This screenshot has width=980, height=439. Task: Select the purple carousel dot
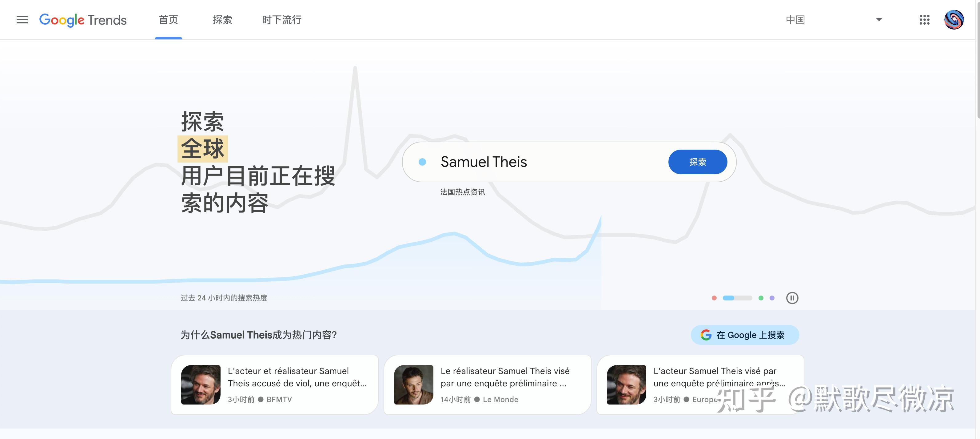pyautogui.click(x=772, y=298)
